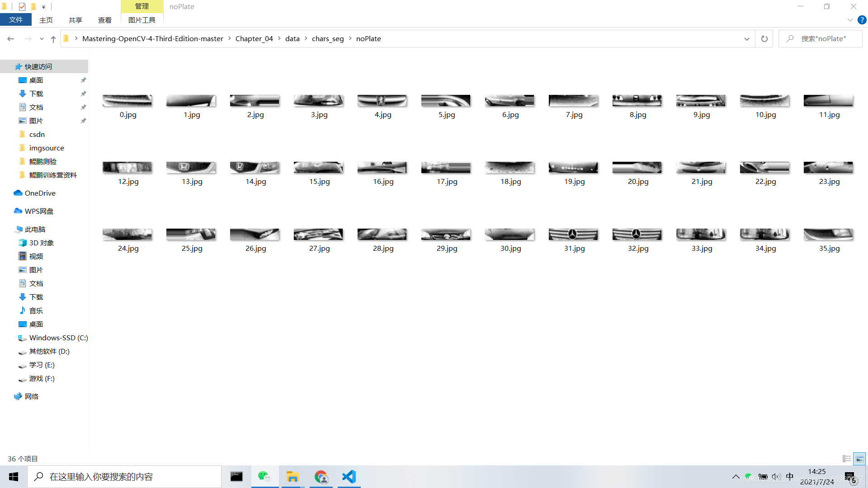Screen dimensions: 868x488
Task: Open the Windows-SSD (C:) drive
Action: pyautogui.click(x=58, y=338)
